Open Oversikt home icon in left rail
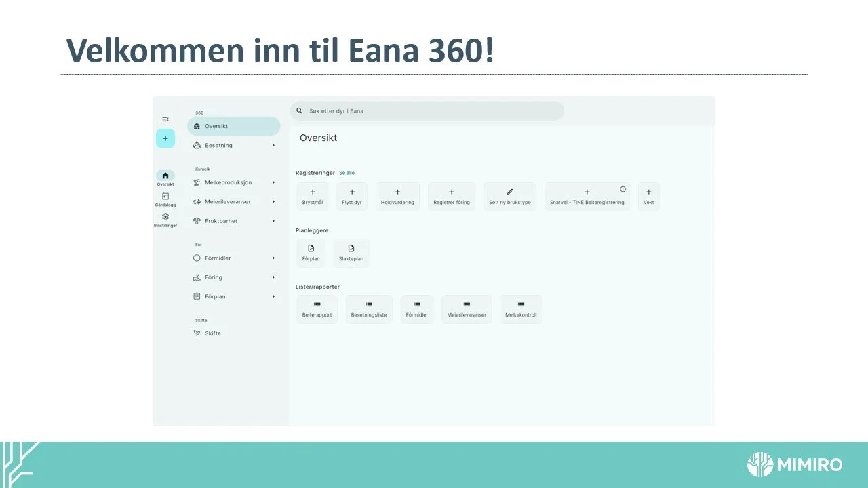Screen dimensions: 868x488 point(165,176)
